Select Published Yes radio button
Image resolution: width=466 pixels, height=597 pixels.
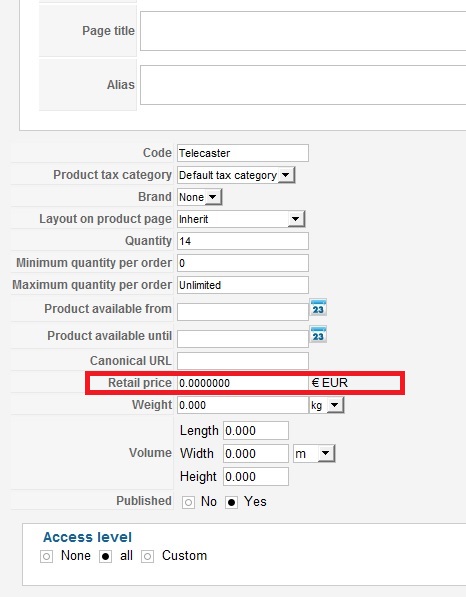pos(231,502)
